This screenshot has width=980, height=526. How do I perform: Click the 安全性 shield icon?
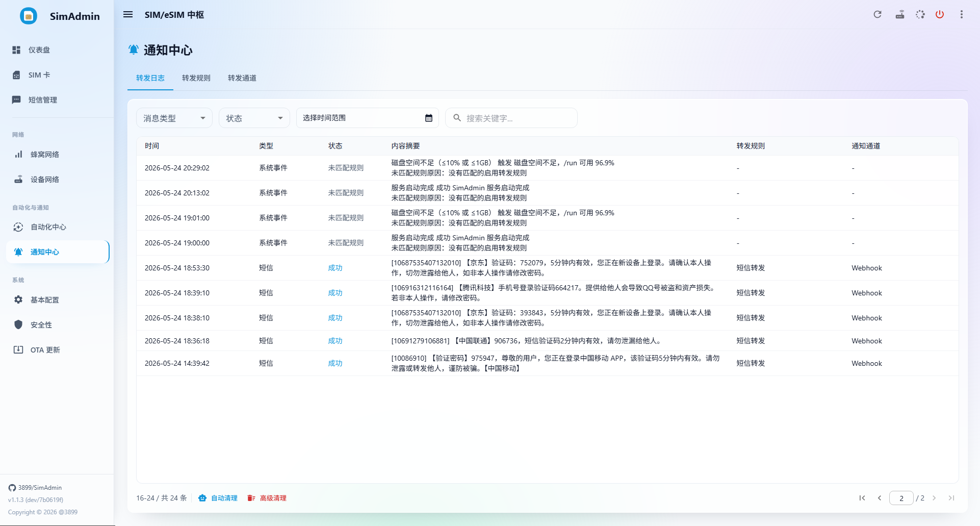[18, 325]
